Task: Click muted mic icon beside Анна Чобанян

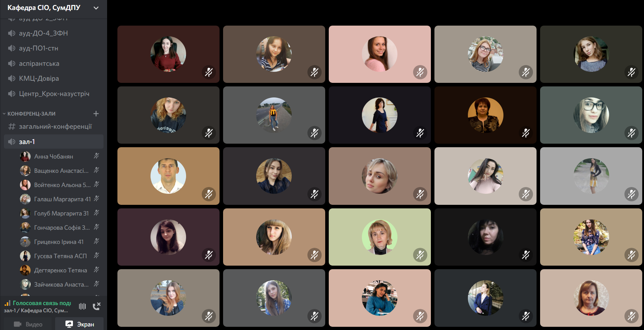Action: click(96, 156)
